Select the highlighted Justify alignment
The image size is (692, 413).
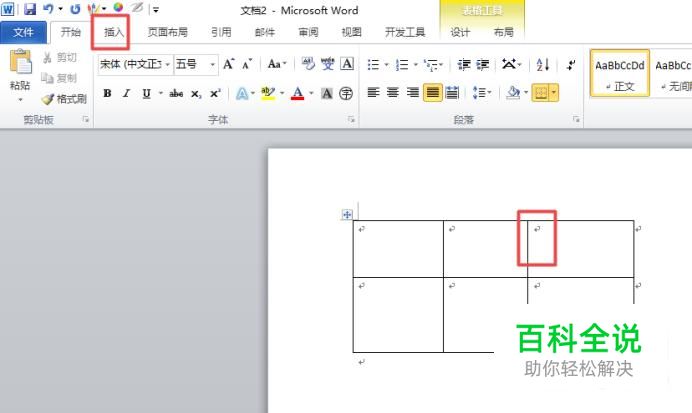432,93
